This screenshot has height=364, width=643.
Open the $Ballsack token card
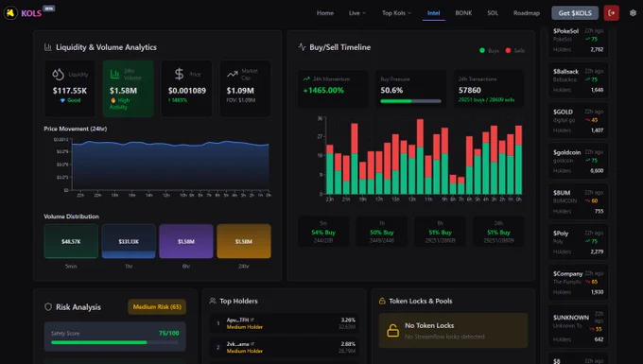coord(578,80)
